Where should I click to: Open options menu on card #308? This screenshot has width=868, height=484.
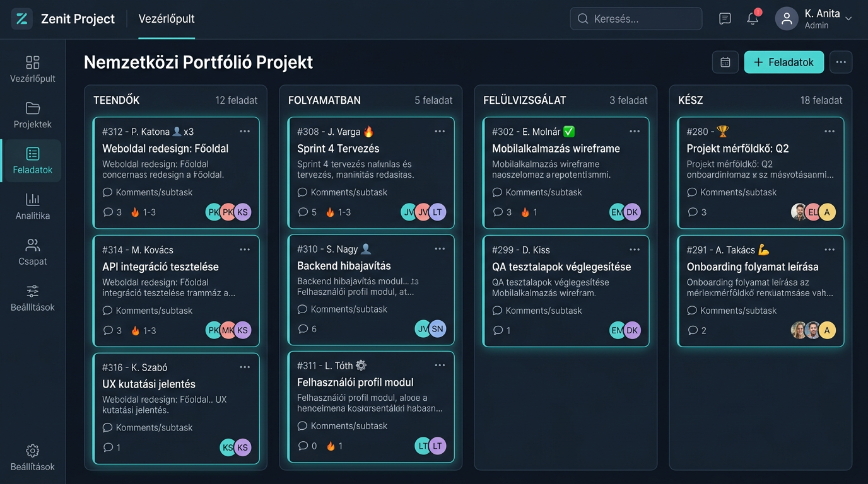(440, 131)
